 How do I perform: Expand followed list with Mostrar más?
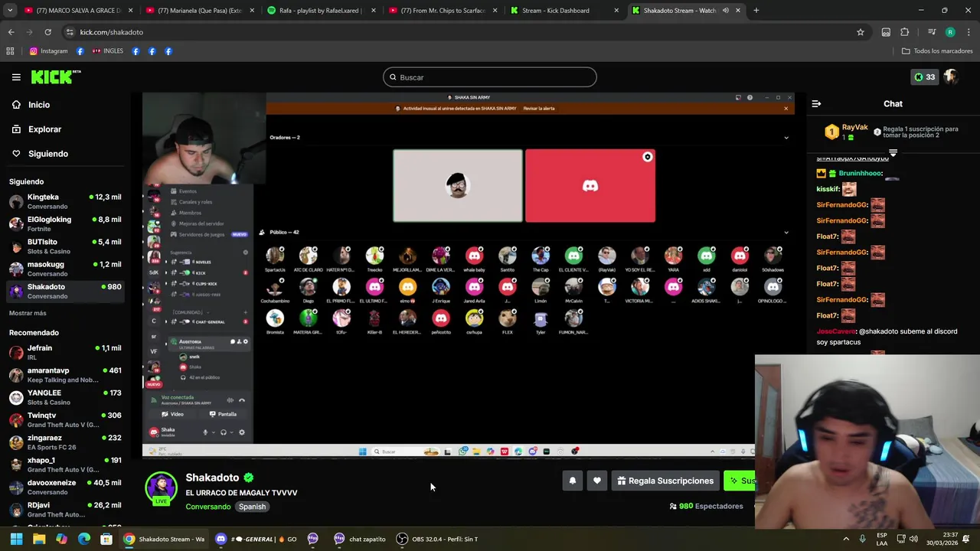tap(28, 313)
